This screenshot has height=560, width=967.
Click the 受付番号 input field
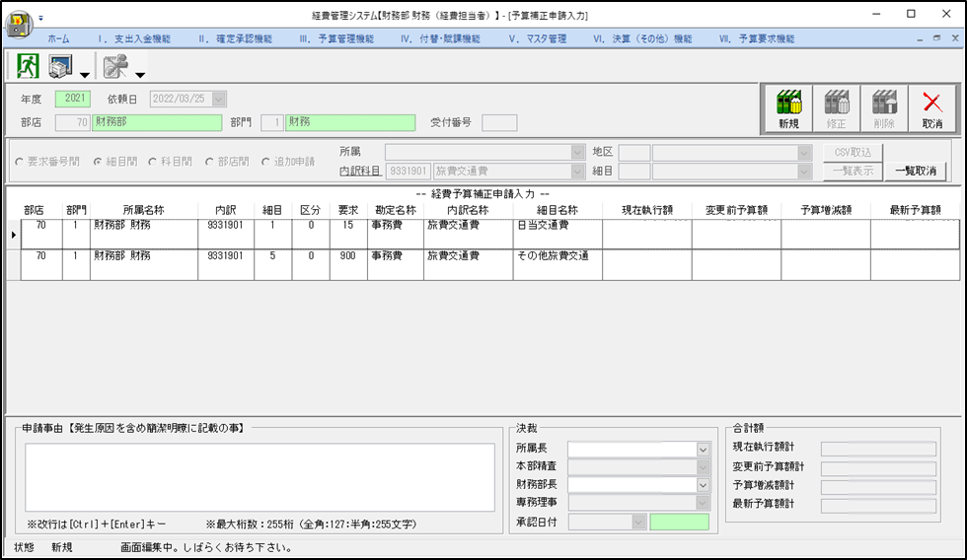point(499,122)
